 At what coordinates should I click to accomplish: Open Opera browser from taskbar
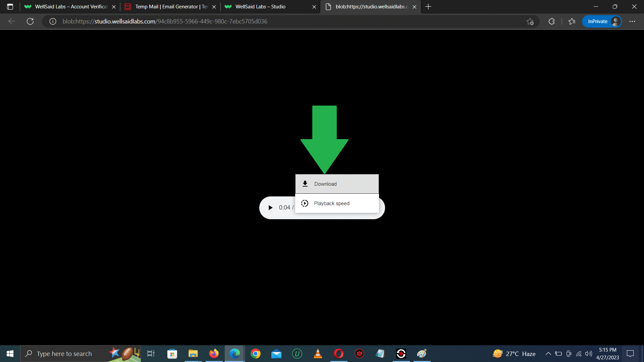pos(339,354)
